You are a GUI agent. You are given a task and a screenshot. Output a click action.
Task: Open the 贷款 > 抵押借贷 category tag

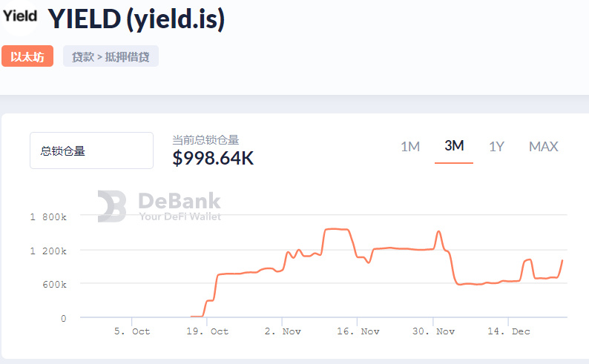pyautogui.click(x=111, y=57)
